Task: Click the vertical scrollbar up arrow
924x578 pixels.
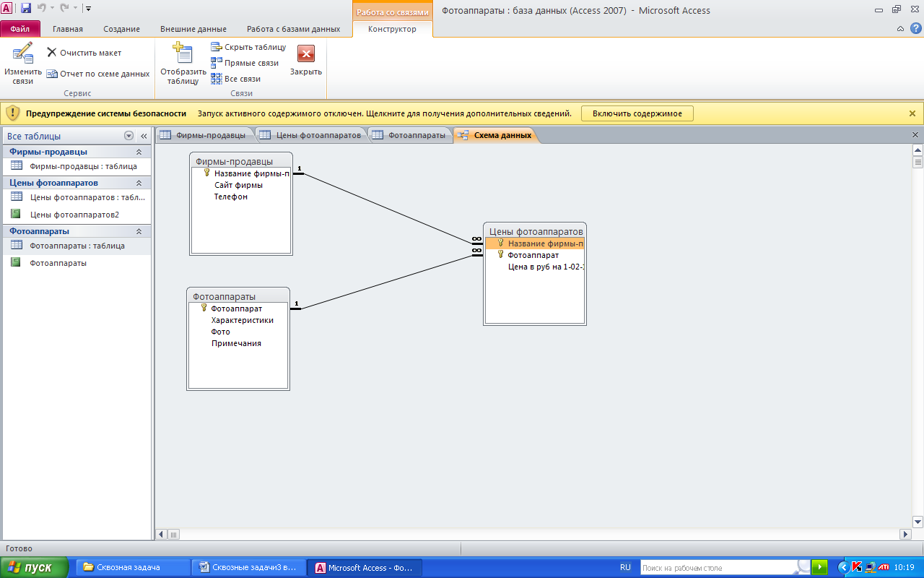Action: pos(918,150)
